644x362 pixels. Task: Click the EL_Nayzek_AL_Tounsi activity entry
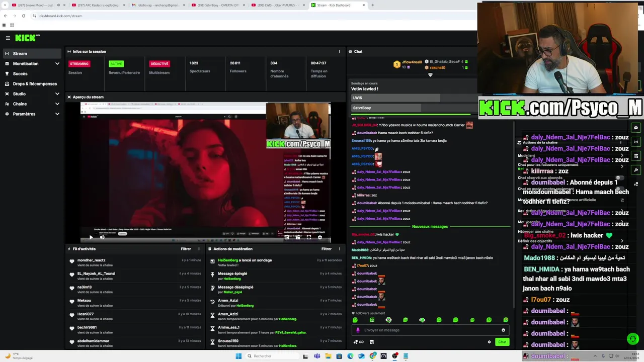[136, 276]
